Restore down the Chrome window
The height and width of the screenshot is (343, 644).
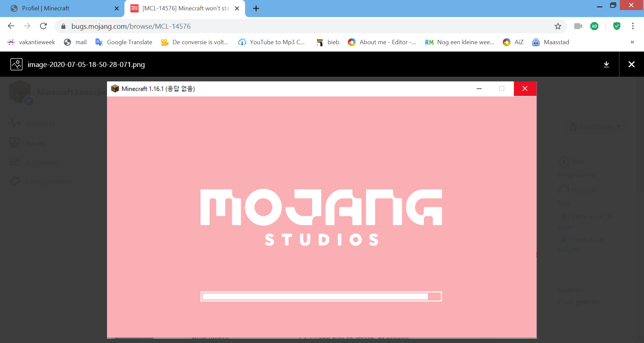[x=613, y=5]
